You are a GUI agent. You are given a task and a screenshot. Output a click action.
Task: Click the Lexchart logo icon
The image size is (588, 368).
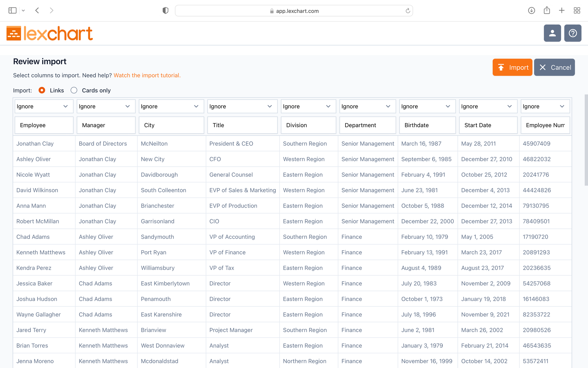(x=13, y=33)
